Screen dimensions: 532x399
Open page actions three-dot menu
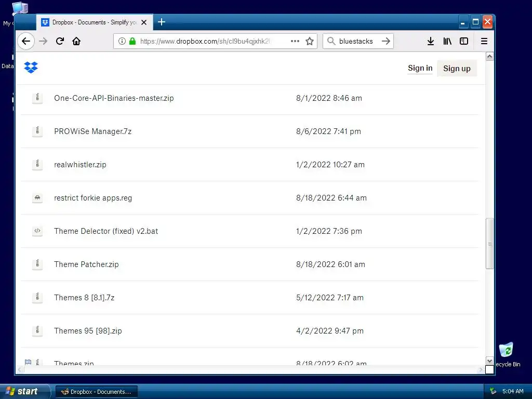click(295, 41)
